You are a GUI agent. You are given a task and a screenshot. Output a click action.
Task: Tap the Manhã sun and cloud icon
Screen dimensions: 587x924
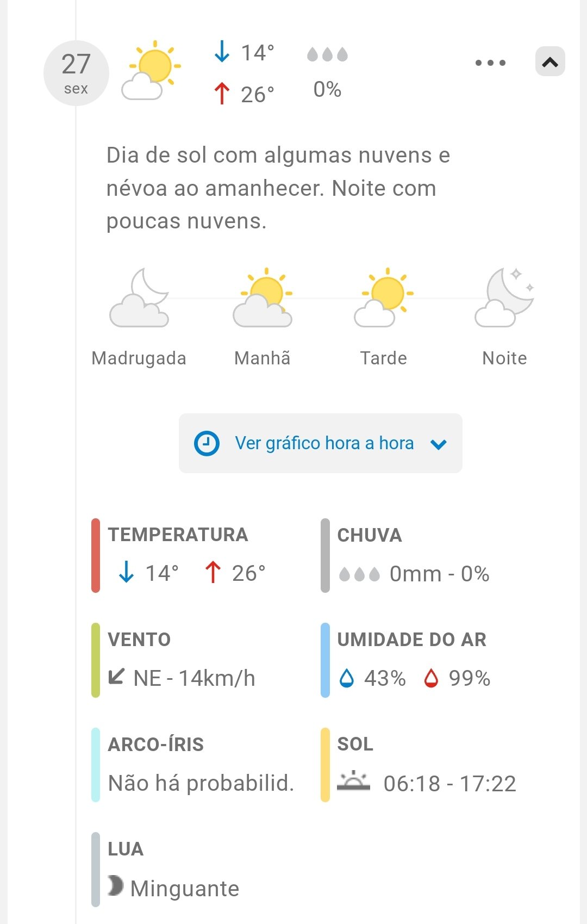point(263,298)
